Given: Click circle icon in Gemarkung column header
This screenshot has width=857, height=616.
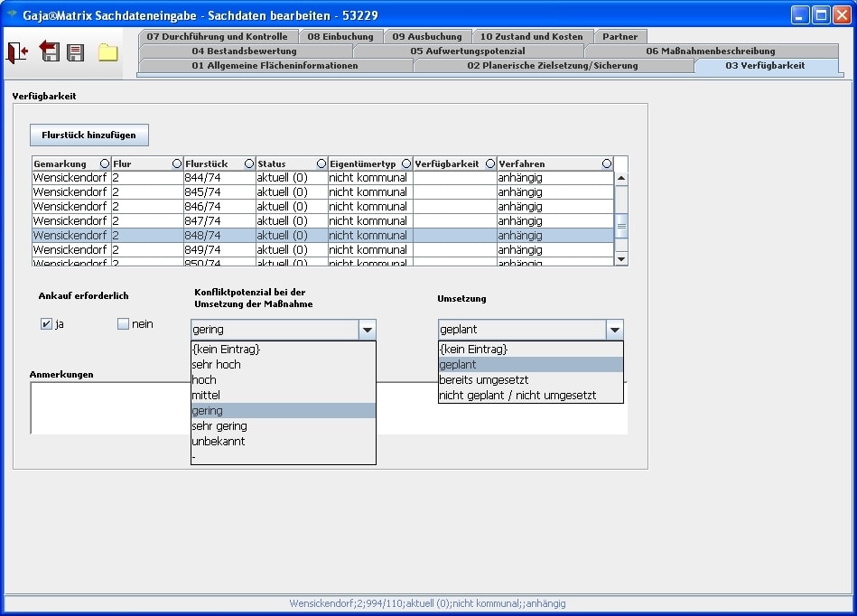Looking at the screenshot, I should [105, 163].
